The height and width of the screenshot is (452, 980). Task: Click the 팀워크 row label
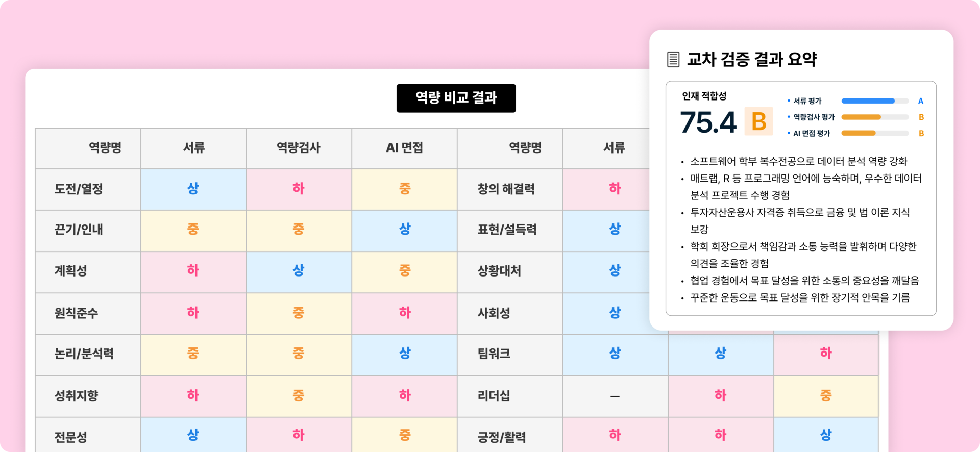pyautogui.click(x=494, y=354)
